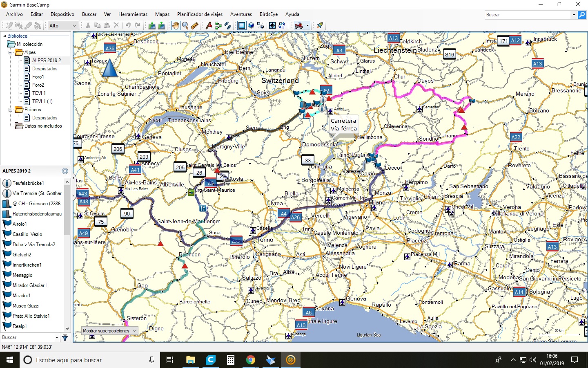Screen dimensions: 588x368
Task: Open split 2D/3D view icon
Action: (x=261, y=25)
